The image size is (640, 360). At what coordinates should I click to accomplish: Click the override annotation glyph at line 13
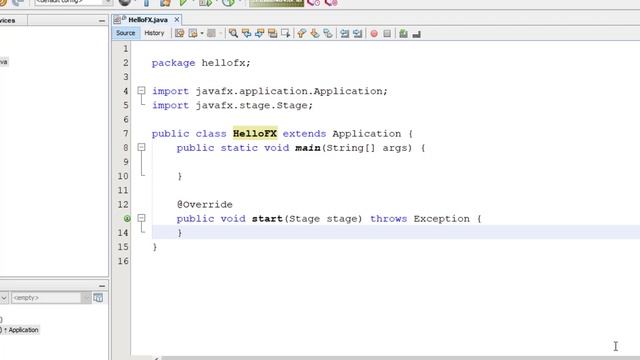[x=127, y=219]
